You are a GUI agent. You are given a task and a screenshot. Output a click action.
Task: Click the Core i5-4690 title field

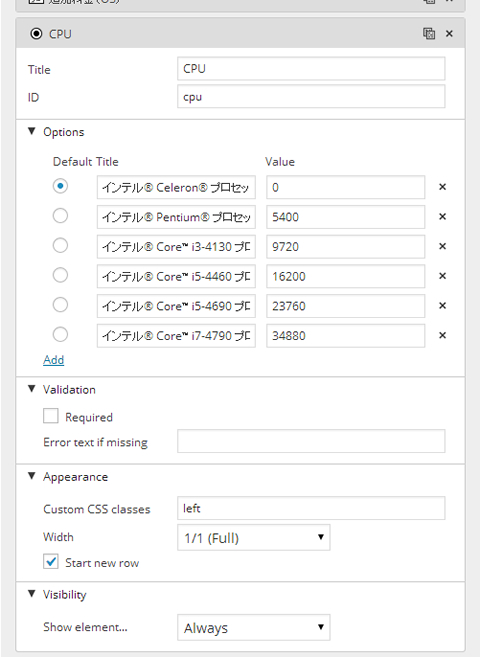176,306
